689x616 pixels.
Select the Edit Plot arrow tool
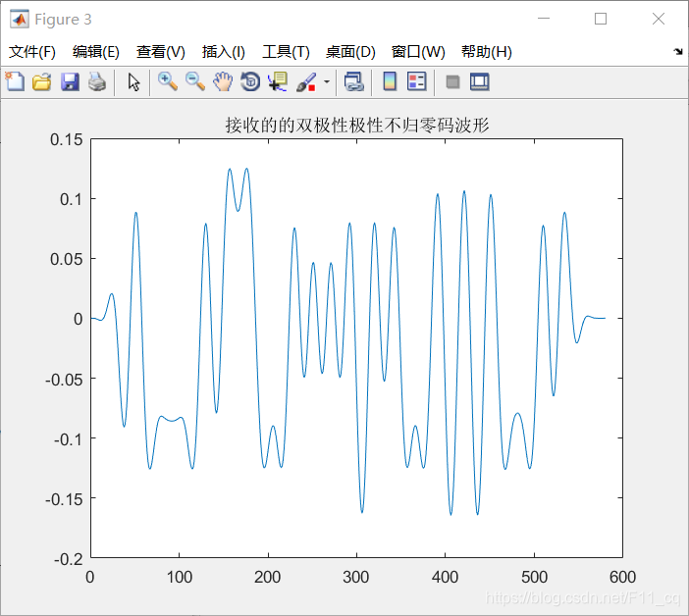133,81
